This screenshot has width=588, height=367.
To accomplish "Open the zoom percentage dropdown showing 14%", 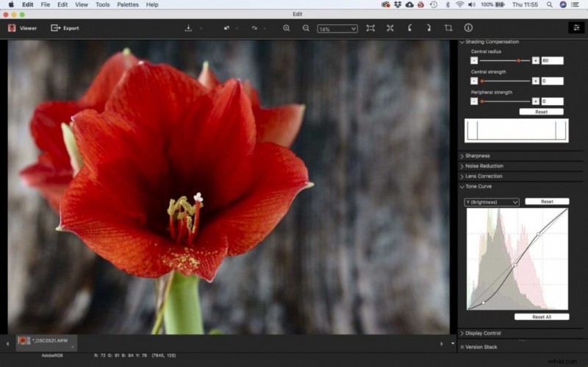I will coord(337,29).
